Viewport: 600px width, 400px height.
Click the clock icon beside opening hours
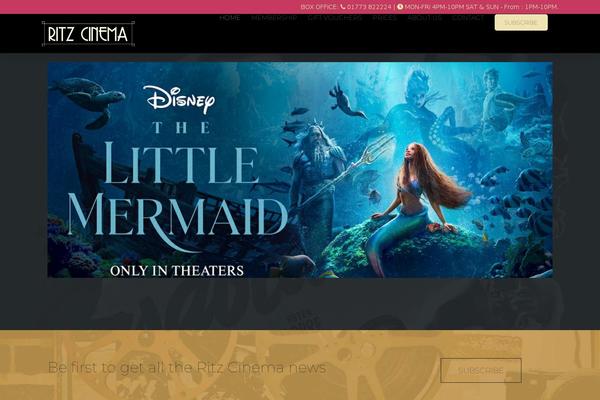tap(400, 7)
